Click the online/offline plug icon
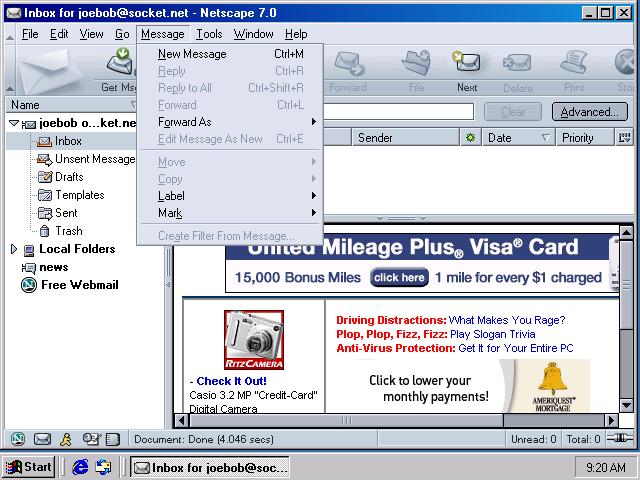Image resolution: width=640 pixels, height=480 pixels. click(x=620, y=438)
